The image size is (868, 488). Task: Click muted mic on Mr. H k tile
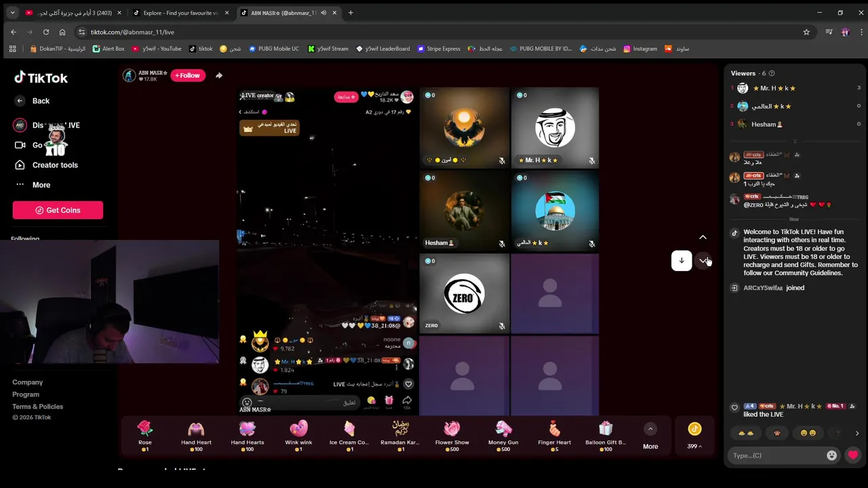click(x=591, y=161)
